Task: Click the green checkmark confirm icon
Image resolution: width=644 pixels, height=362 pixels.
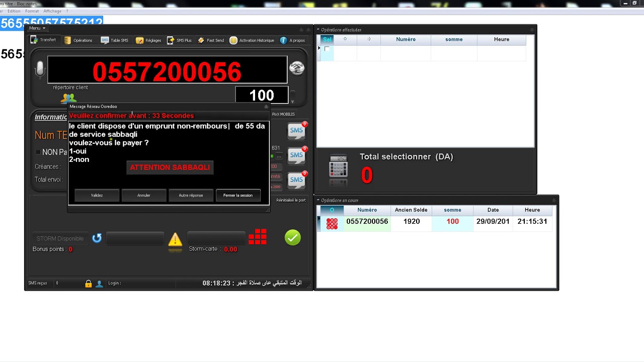Action: (293, 237)
